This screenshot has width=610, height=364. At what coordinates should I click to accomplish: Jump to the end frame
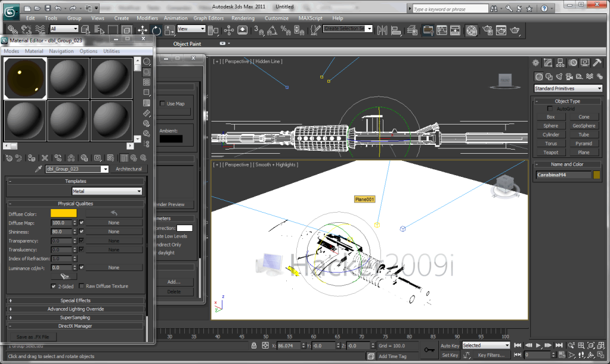coord(559,346)
